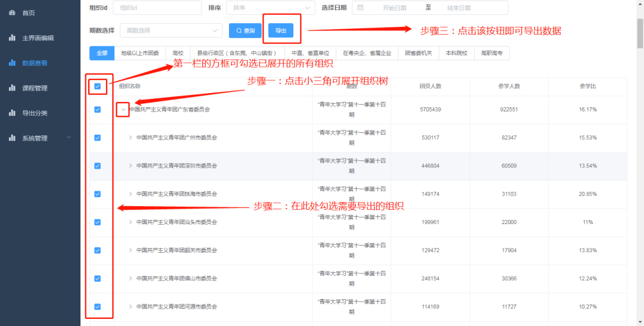Click the 系统管理 sidebar icon
Viewport: 644px width, 326px height.
click(12, 138)
